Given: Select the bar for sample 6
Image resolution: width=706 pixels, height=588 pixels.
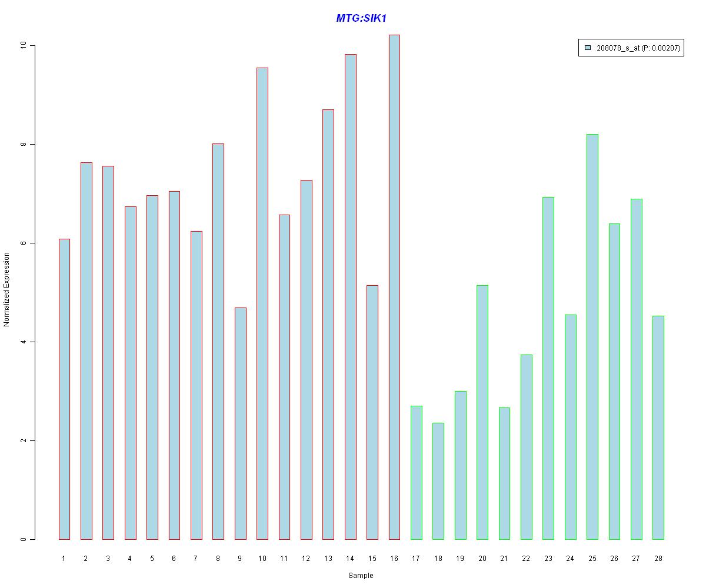Looking at the screenshot, I should pyautogui.click(x=174, y=365).
